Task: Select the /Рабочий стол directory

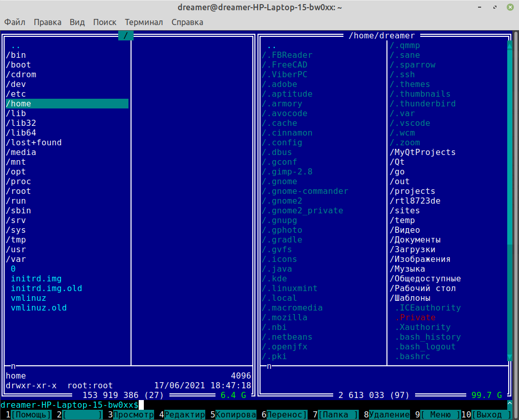Action: tap(423, 289)
